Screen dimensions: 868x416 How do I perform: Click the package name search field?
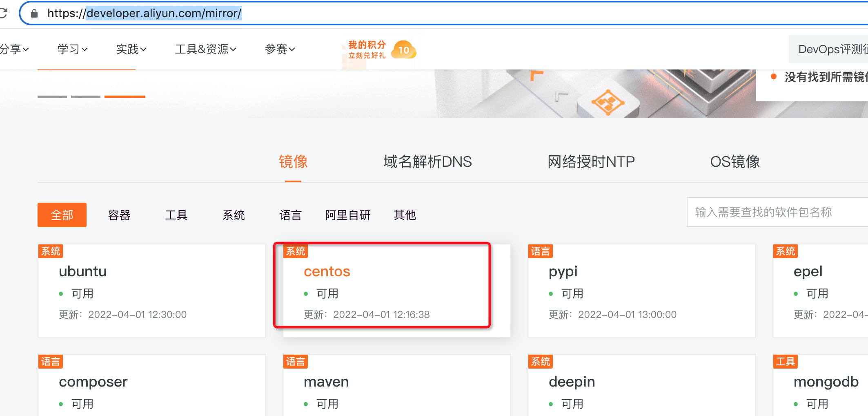tap(777, 212)
